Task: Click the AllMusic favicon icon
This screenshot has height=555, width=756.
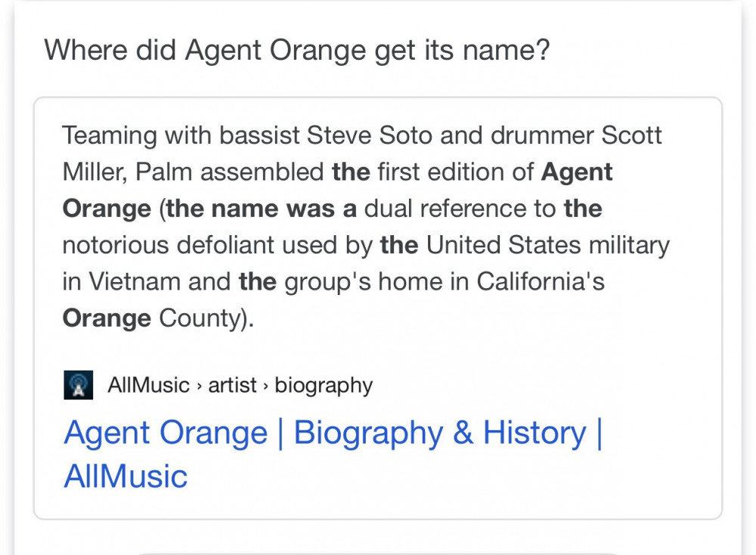Action: point(78,386)
